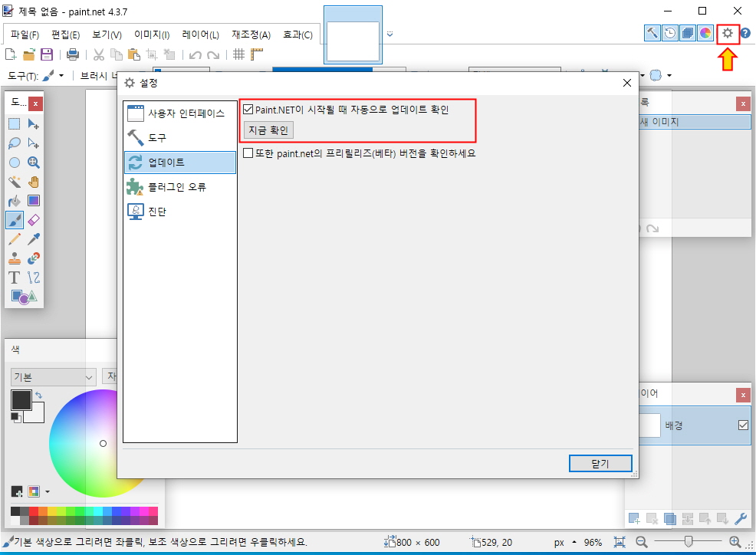Screen dimensions: 756x555
Task: Open the 편집(E) menu
Action: (66, 34)
